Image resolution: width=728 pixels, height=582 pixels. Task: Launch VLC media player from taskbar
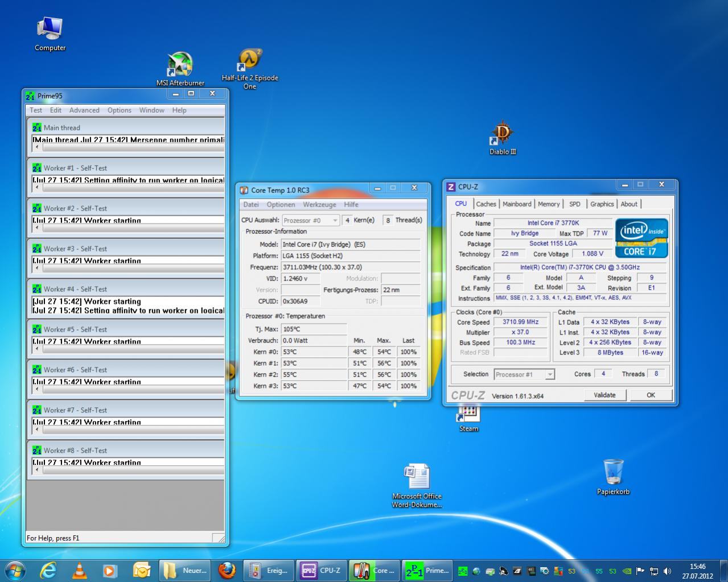click(x=80, y=571)
